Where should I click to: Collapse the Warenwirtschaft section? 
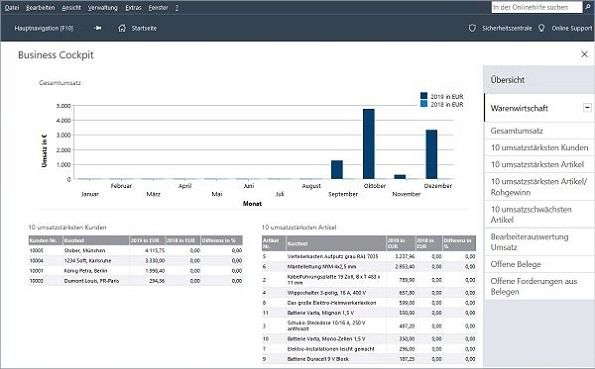tap(587, 107)
